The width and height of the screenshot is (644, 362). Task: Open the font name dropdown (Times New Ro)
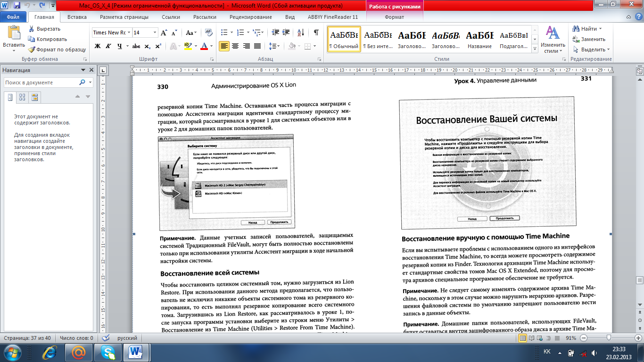[129, 33]
